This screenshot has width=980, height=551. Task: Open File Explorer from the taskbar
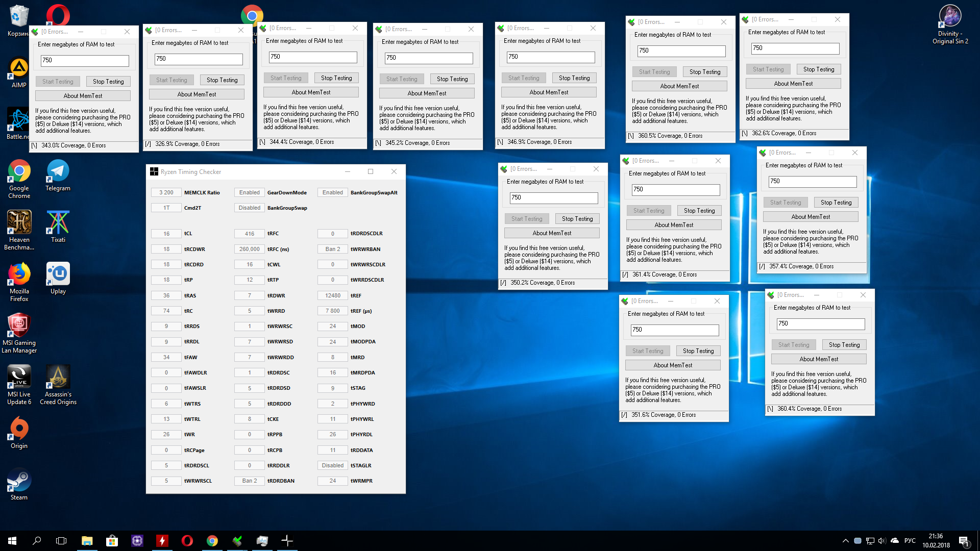[87, 541]
